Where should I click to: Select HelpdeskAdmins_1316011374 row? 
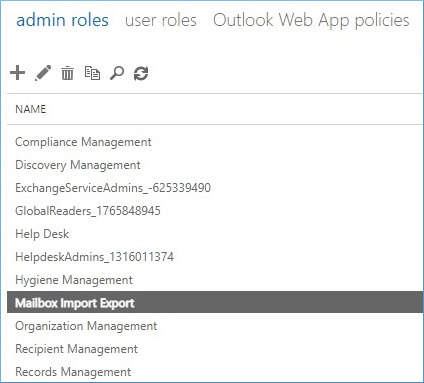[215, 257]
